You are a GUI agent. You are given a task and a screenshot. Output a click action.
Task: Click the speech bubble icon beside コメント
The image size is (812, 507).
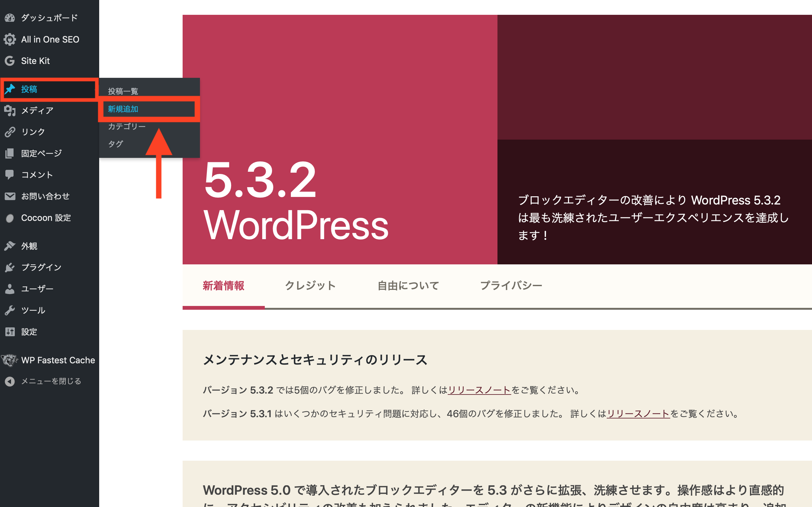[10, 175]
